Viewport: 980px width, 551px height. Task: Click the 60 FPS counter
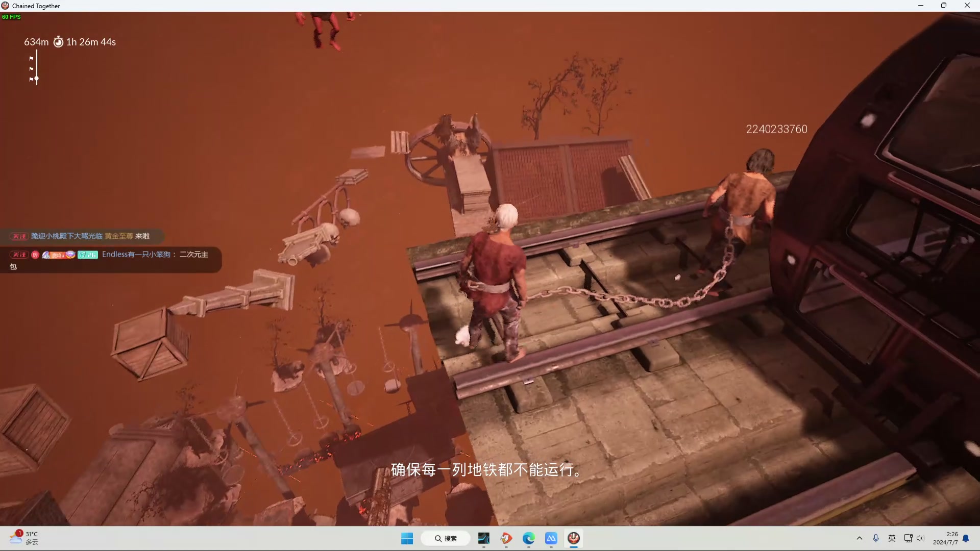tap(11, 17)
